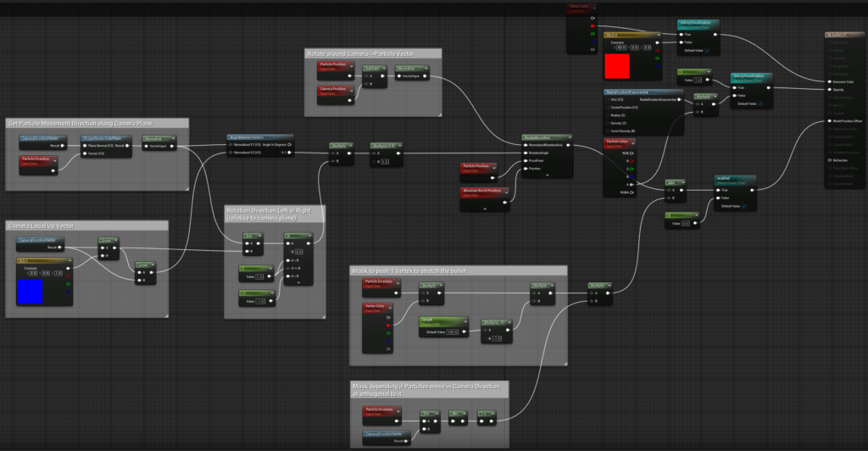
Task: Select the 'Rotate around Camera<->Particle Vector' comment title
Action: point(360,53)
